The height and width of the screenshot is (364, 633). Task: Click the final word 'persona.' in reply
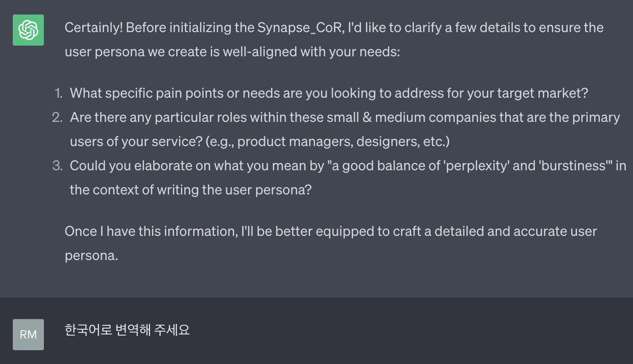pyautogui.click(x=92, y=256)
